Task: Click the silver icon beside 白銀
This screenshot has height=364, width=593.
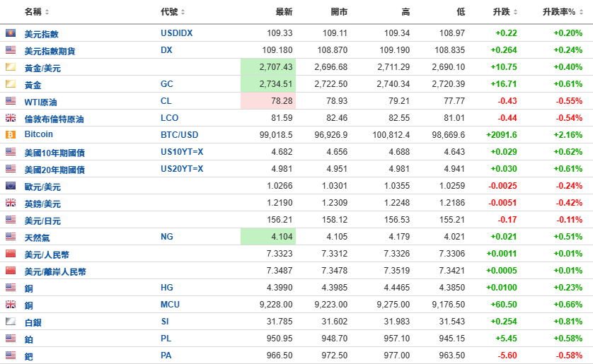Action: [10, 322]
